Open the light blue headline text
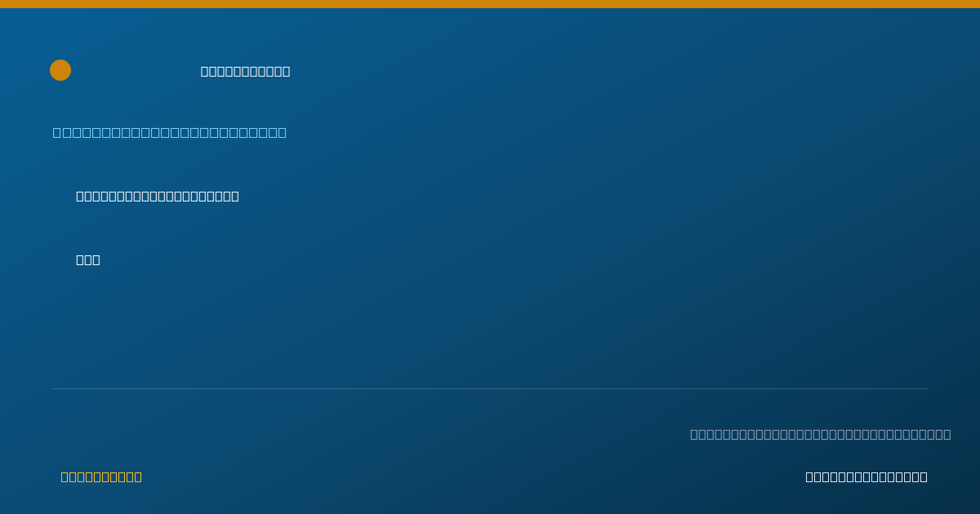Viewport: 980px width, 514px height. point(170,132)
